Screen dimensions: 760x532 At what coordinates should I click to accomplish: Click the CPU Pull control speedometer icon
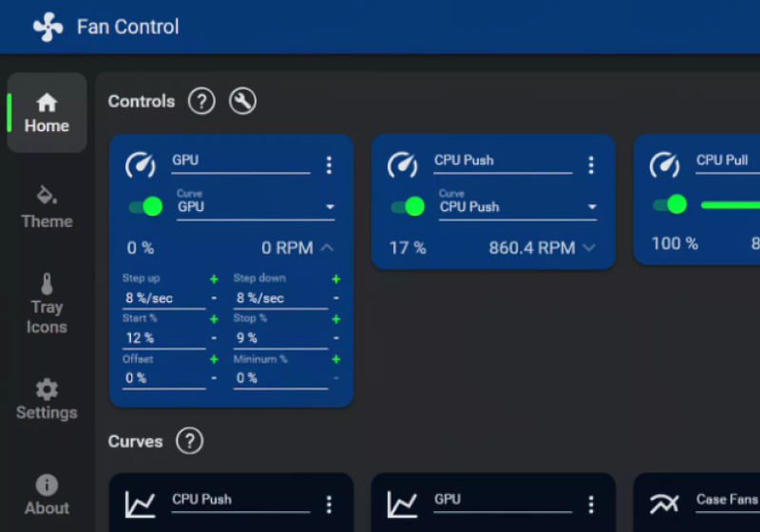click(x=665, y=165)
